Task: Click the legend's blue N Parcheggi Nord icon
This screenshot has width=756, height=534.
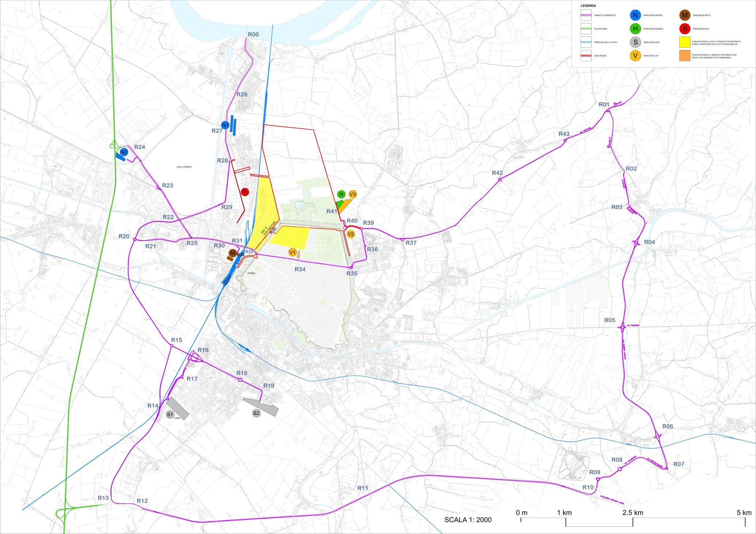Action: pyautogui.click(x=635, y=15)
